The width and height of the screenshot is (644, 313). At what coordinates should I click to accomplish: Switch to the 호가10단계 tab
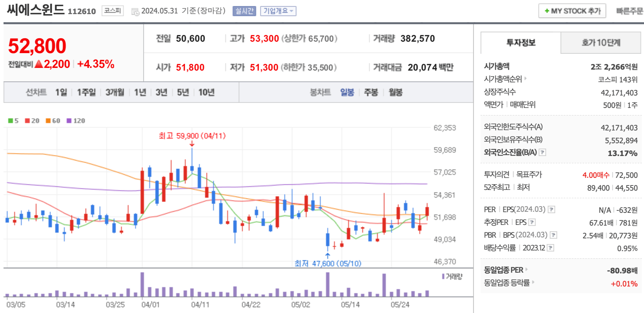tap(601, 43)
